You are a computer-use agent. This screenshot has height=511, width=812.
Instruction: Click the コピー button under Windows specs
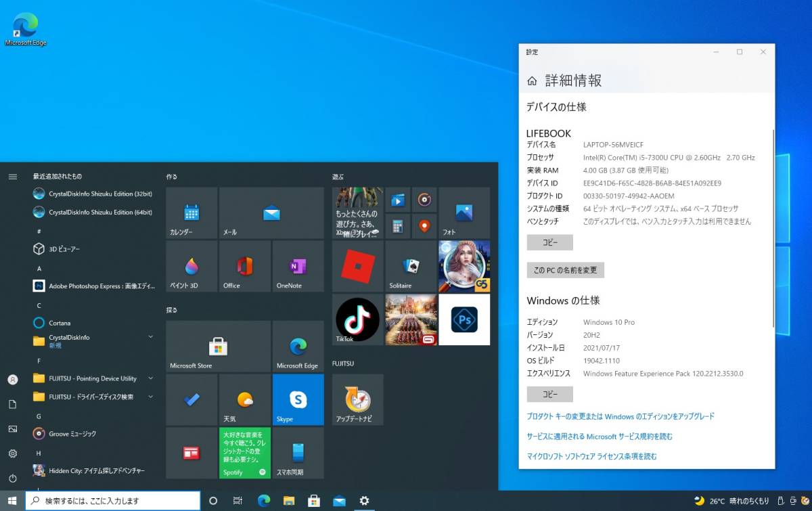pyautogui.click(x=550, y=394)
